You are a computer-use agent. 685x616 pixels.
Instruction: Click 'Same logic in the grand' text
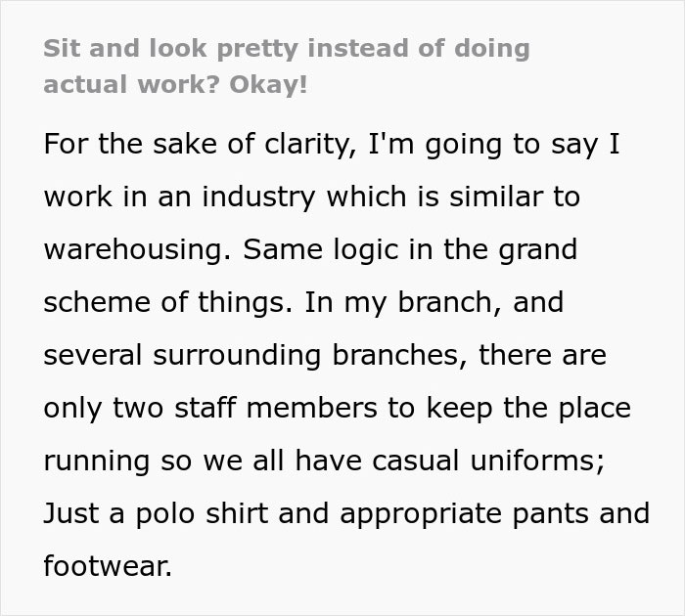click(x=410, y=249)
